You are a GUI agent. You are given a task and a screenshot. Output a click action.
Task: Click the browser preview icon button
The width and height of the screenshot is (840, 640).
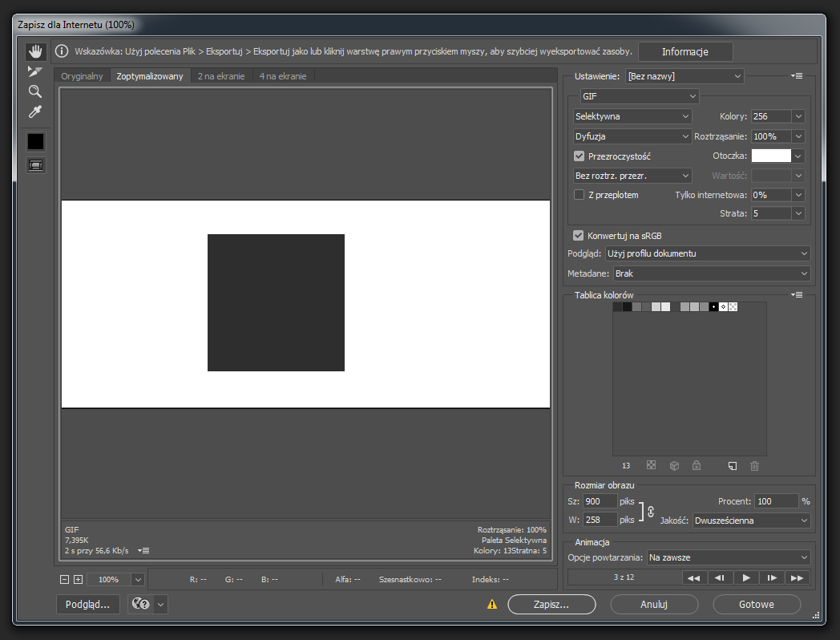pyautogui.click(x=141, y=604)
